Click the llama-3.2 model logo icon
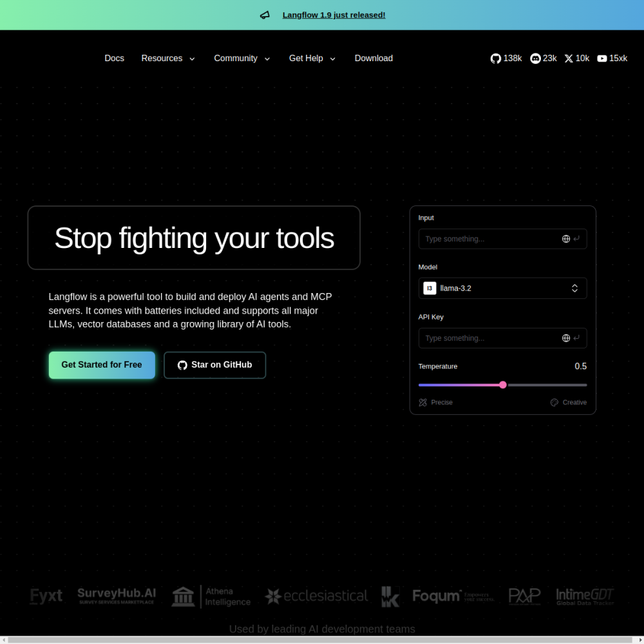Viewport: 644px width, 644px height. click(x=429, y=288)
